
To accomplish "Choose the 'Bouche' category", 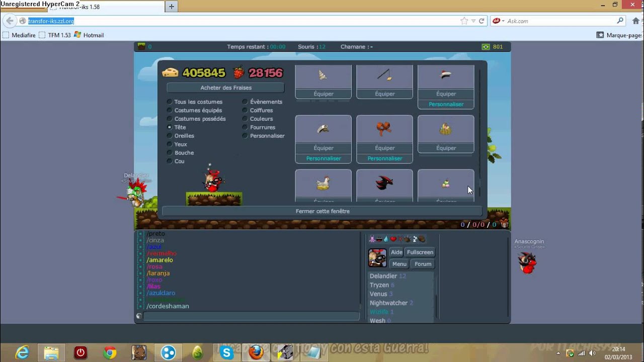I will 180,153.
